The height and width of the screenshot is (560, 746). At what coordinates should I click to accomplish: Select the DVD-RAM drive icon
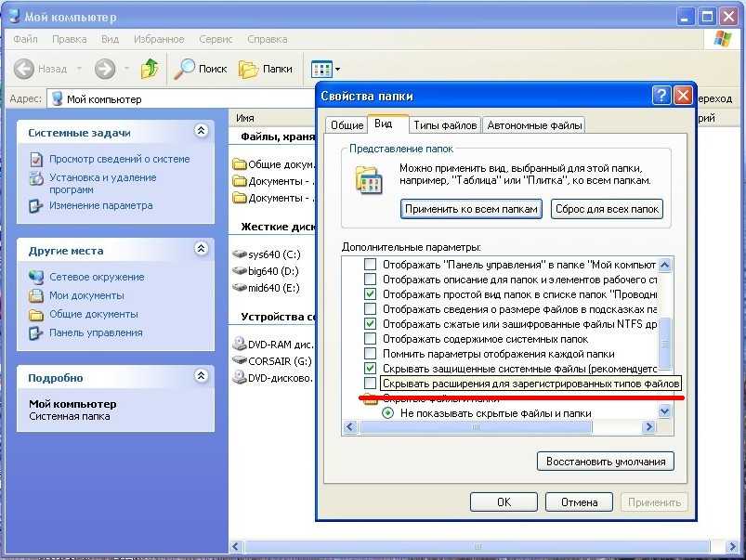[240, 344]
